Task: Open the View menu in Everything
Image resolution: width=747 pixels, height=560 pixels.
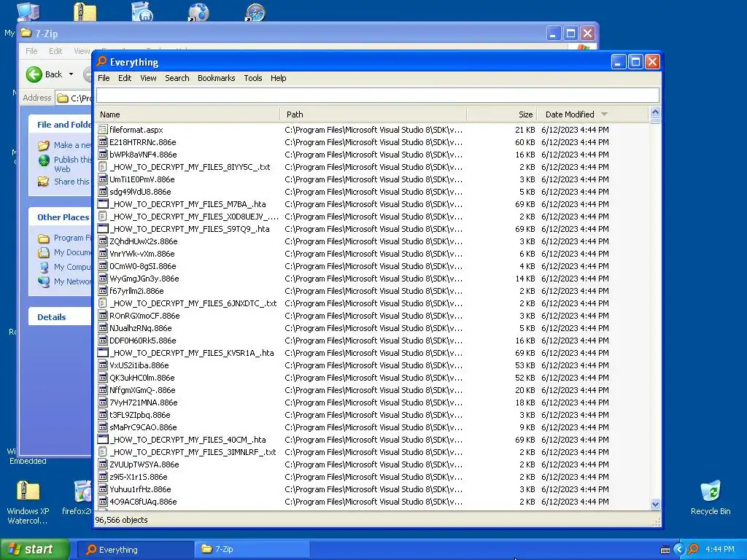Action: coord(148,78)
